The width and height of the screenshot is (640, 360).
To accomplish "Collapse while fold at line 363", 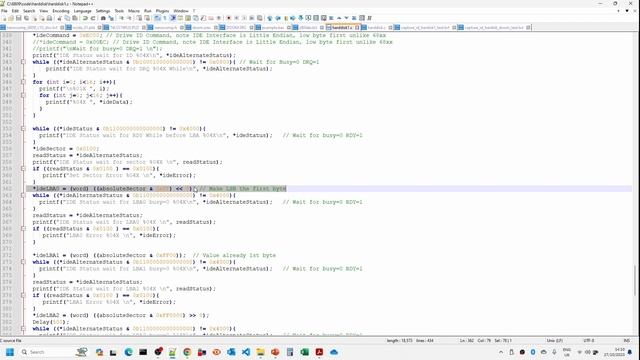I will [x=23, y=195].
